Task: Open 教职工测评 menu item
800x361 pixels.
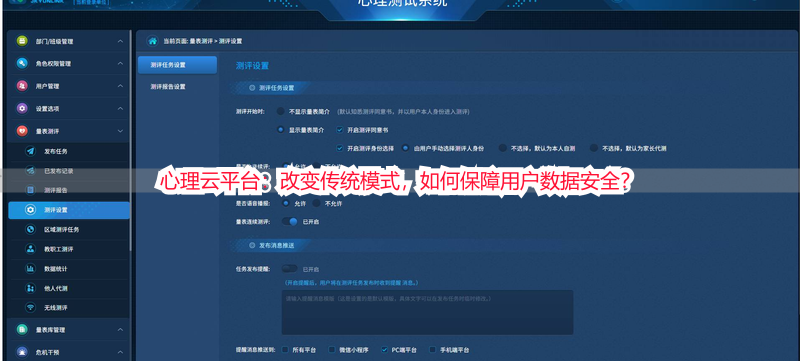Action: [59, 249]
